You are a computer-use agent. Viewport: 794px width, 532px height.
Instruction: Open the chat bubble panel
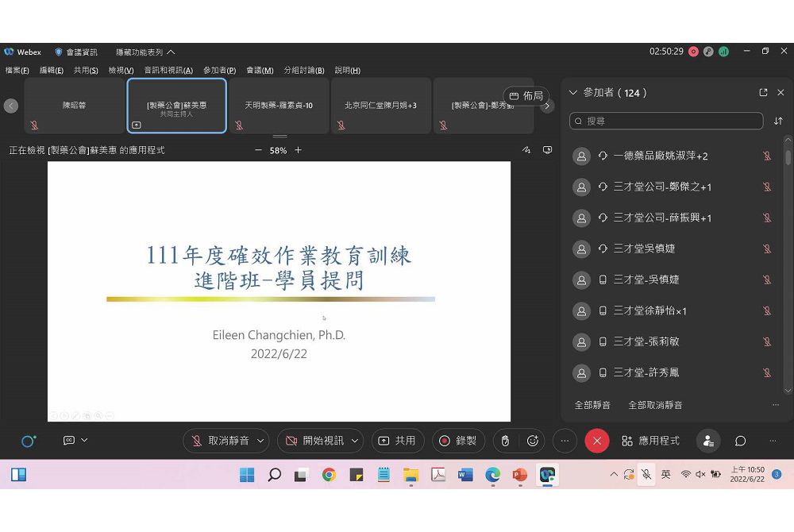pyautogui.click(x=740, y=441)
